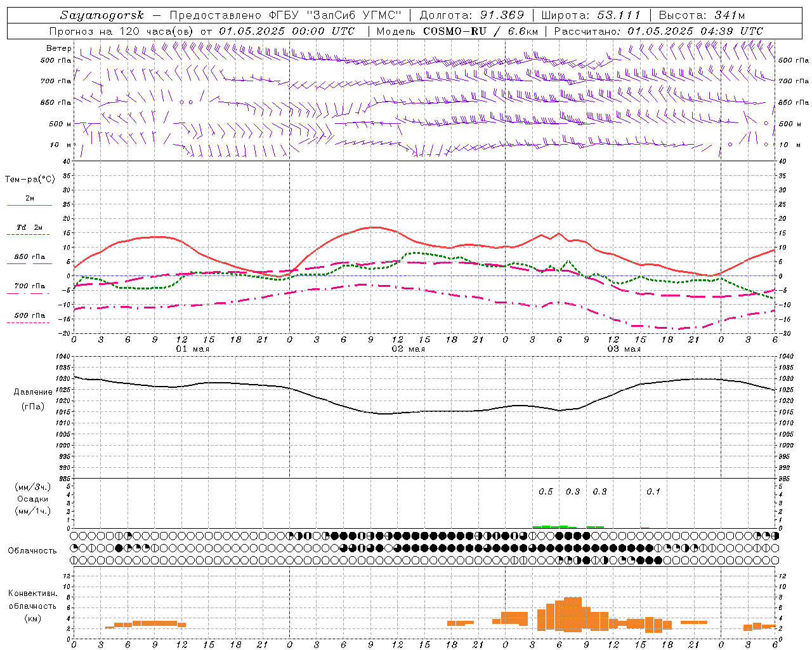Click the 02 мая date label
The height and width of the screenshot is (650, 812).
pos(408,349)
